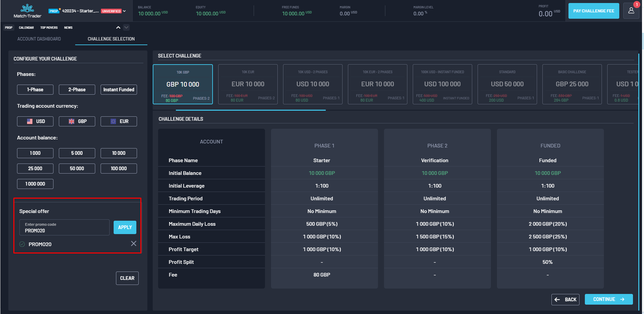Click the promo code input field
This screenshot has width=644, height=314.
[x=64, y=227]
